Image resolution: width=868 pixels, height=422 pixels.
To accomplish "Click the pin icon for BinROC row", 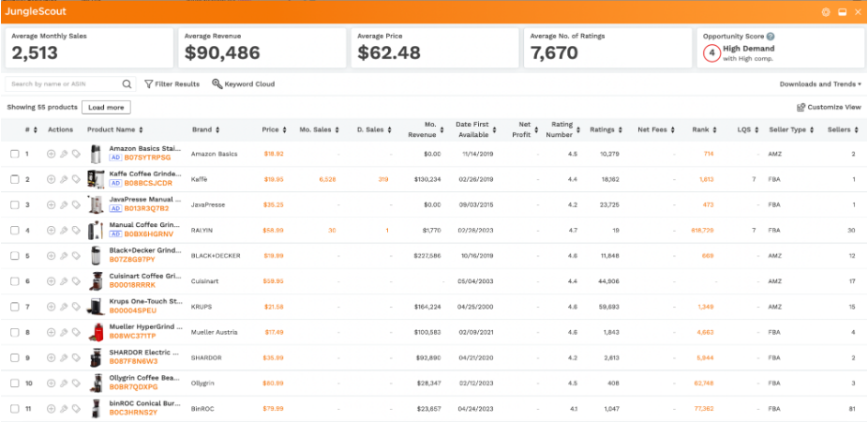I will coord(64,409).
